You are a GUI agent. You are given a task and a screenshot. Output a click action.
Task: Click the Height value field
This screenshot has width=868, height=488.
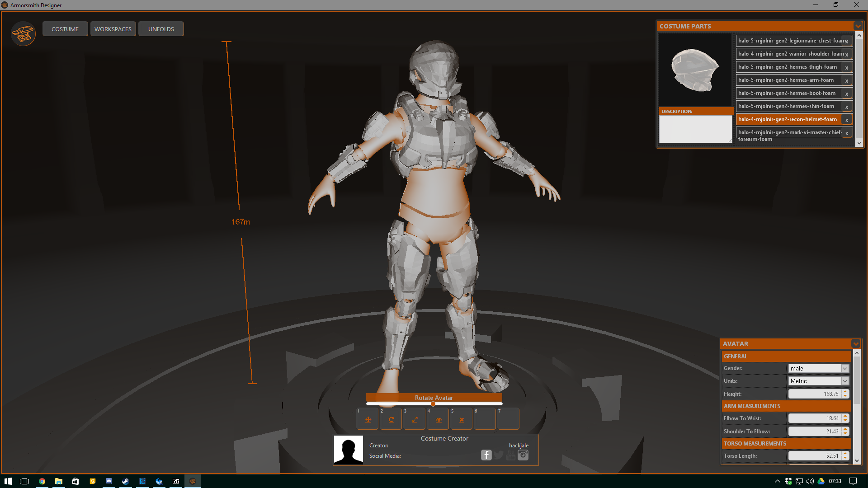coord(815,394)
